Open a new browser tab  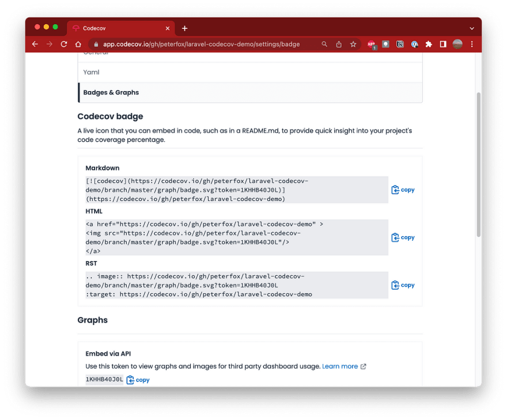click(184, 28)
